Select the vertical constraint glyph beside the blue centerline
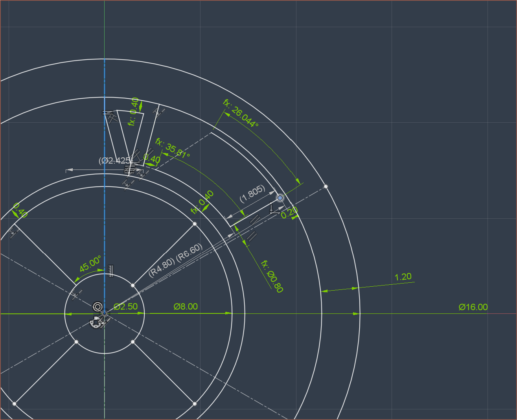The image size is (517, 420). 111,271
